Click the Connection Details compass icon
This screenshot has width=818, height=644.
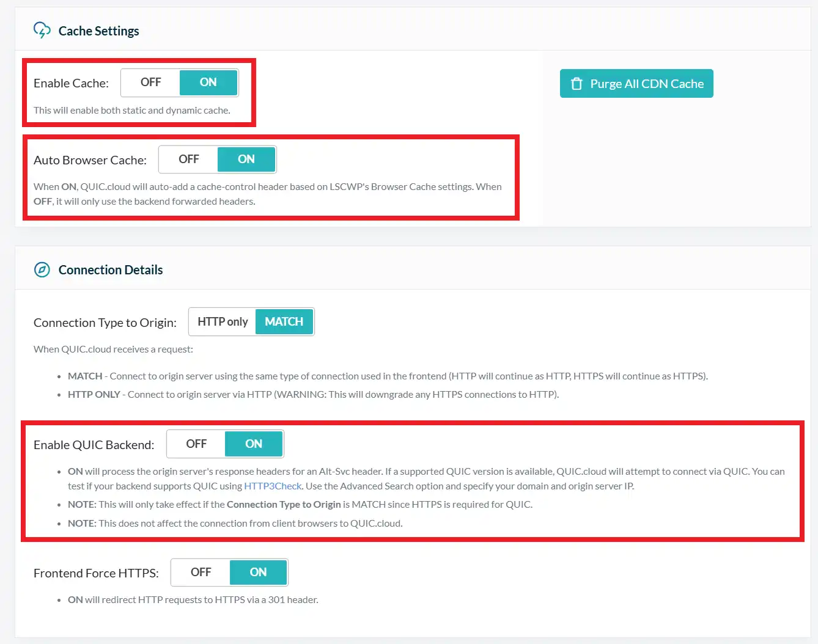coord(42,269)
